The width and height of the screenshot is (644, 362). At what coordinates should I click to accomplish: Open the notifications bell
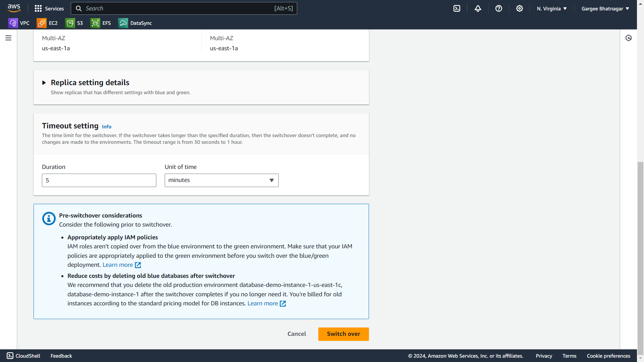[x=478, y=8]
